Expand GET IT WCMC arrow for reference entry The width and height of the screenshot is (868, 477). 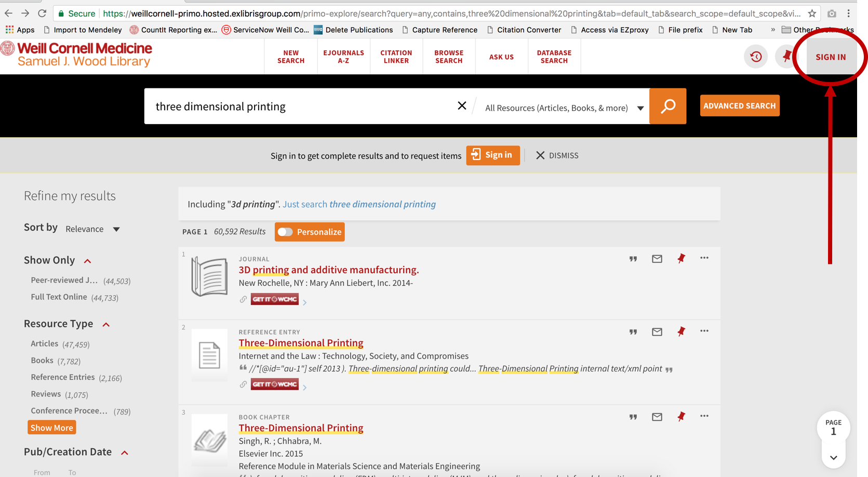(x=305, y=387)
